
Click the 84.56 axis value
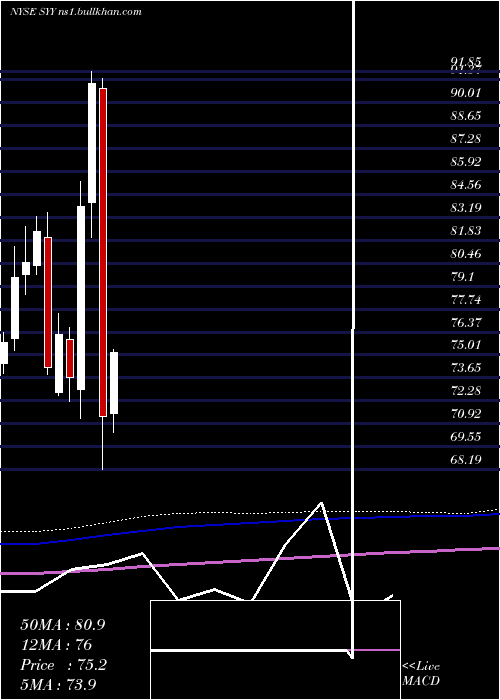(x=466, y=185)
